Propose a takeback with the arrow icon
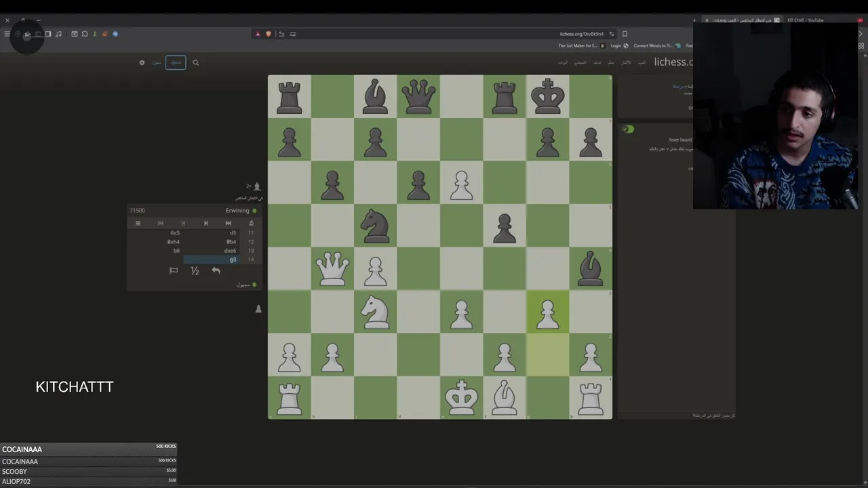Viewport: 868px width, 488px height. (x=216, y=270)
